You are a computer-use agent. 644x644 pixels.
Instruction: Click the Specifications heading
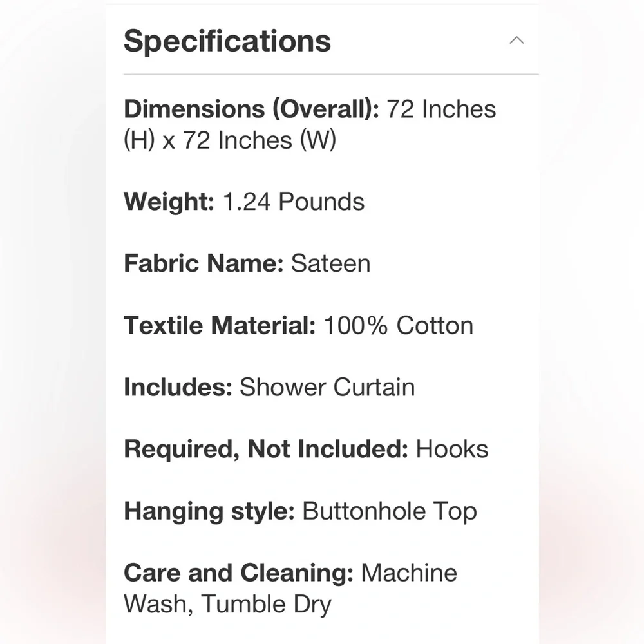click(227, 41)
